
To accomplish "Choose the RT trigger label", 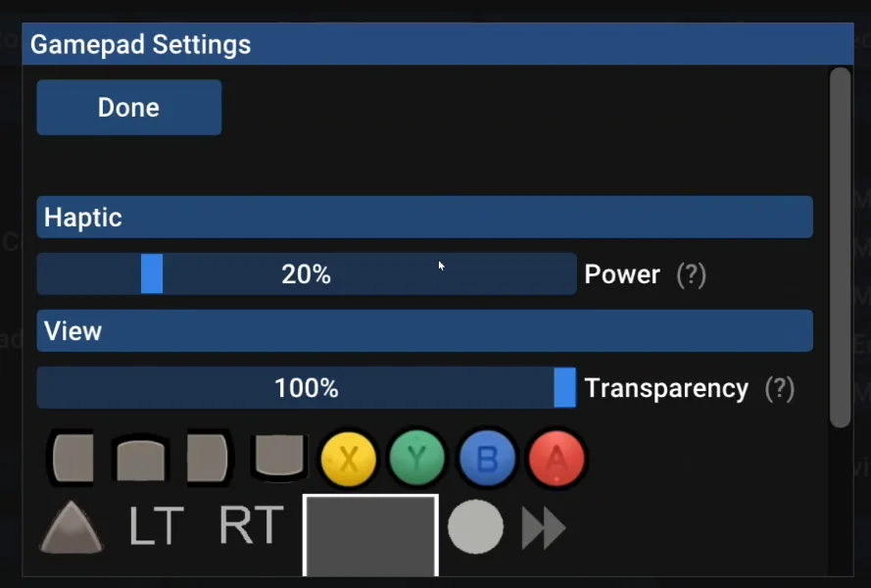I will pyautogui.click(x=248, y=526).
